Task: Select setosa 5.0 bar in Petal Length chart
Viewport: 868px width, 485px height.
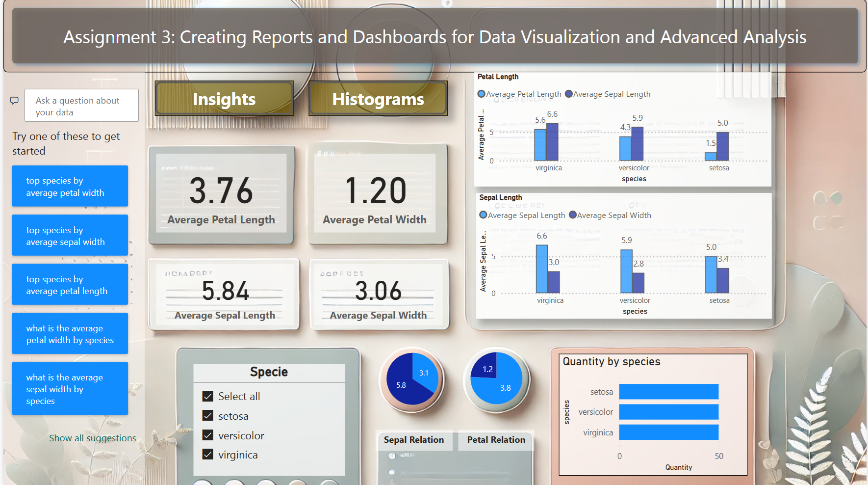Action: click(722, 146)
